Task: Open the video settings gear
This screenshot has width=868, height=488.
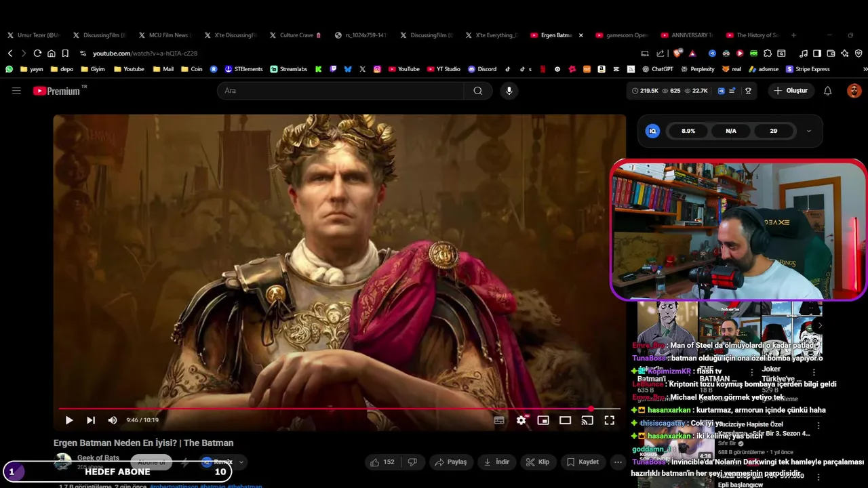Action: (521, 420)
